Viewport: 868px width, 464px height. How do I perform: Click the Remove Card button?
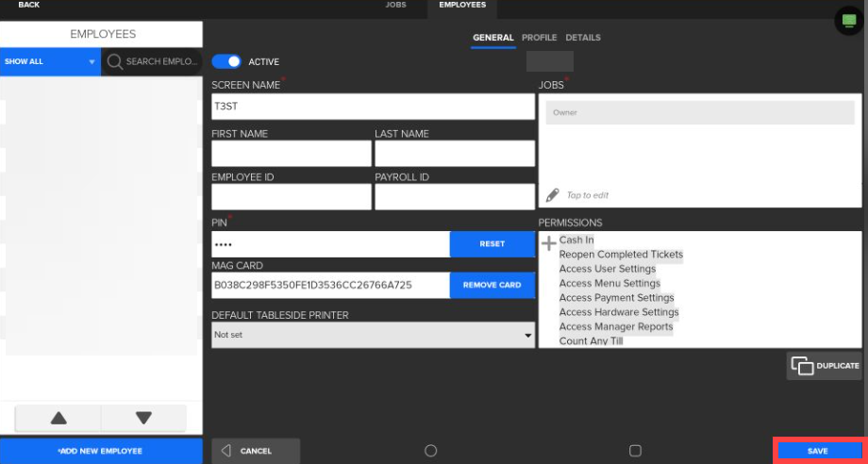[492, 285]
